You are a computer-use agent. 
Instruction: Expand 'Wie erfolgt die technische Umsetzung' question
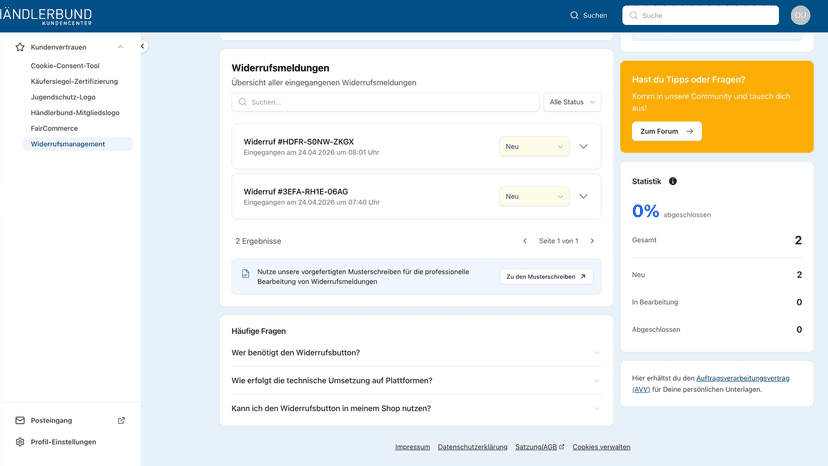(416, 380)
